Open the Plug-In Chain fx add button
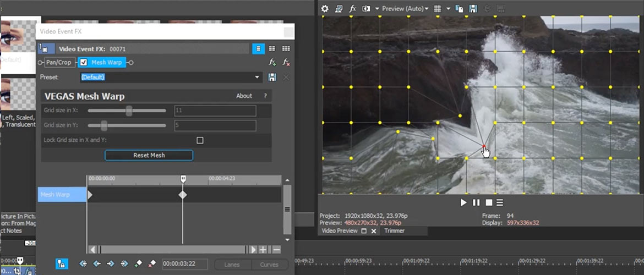The width and height of the screenshot is (644, 275). click(272, 63)
